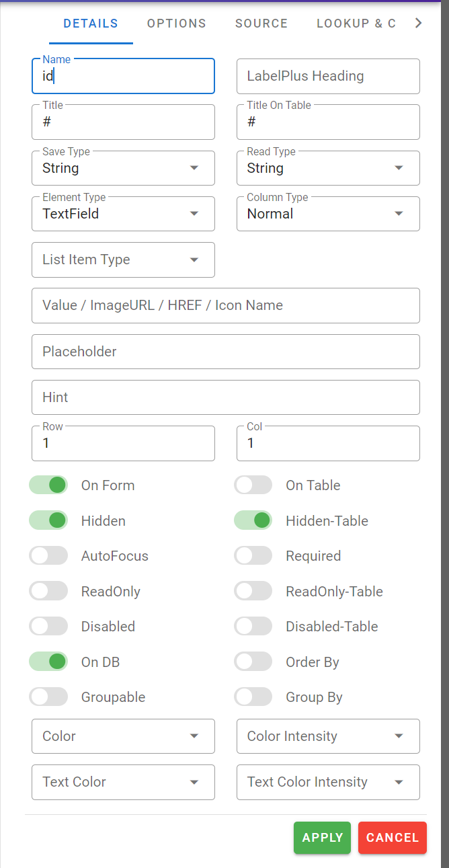Toggle the On Form switch
449x868 pixels.
(x=48, y=485)
